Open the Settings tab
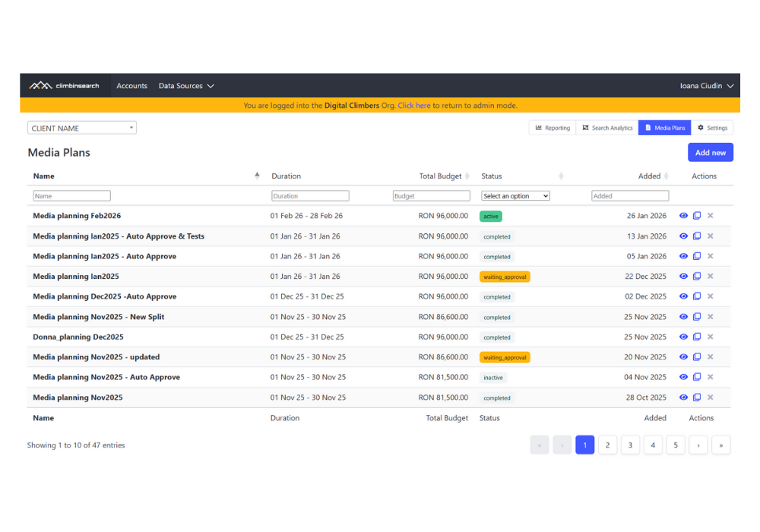 (x=712, y=128)
